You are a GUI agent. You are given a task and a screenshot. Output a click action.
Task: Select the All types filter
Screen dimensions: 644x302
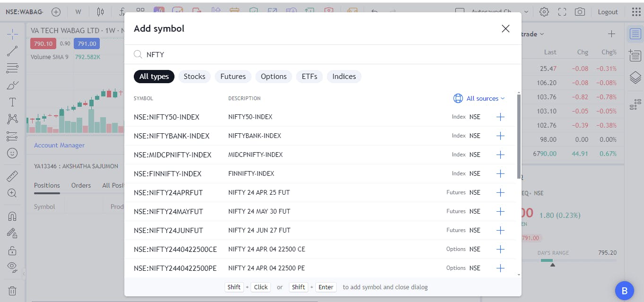154,77
